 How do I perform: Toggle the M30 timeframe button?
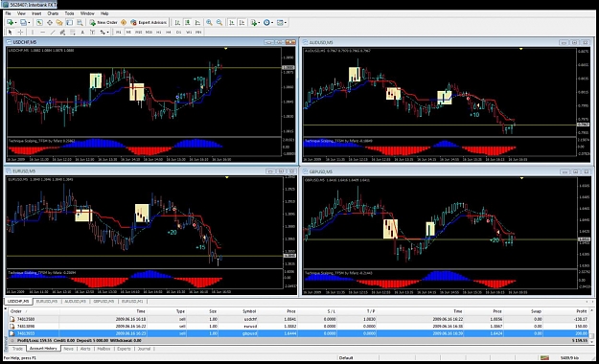click(149, 33)
